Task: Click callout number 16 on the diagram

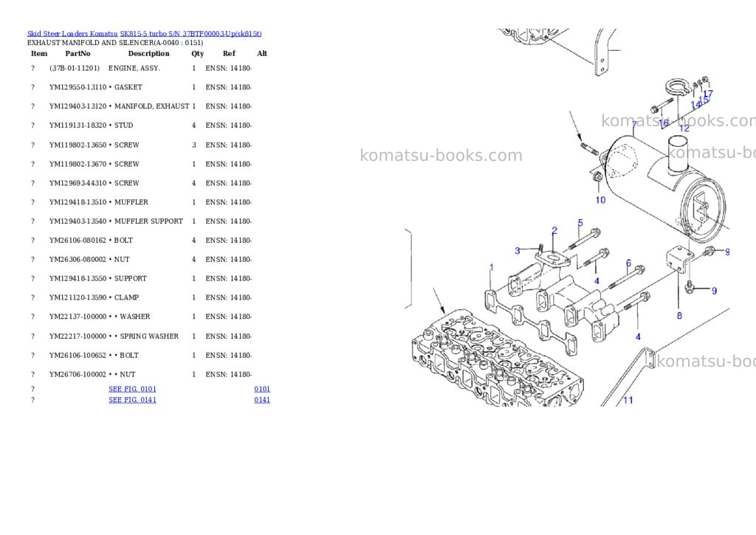Action: point(664,123)
